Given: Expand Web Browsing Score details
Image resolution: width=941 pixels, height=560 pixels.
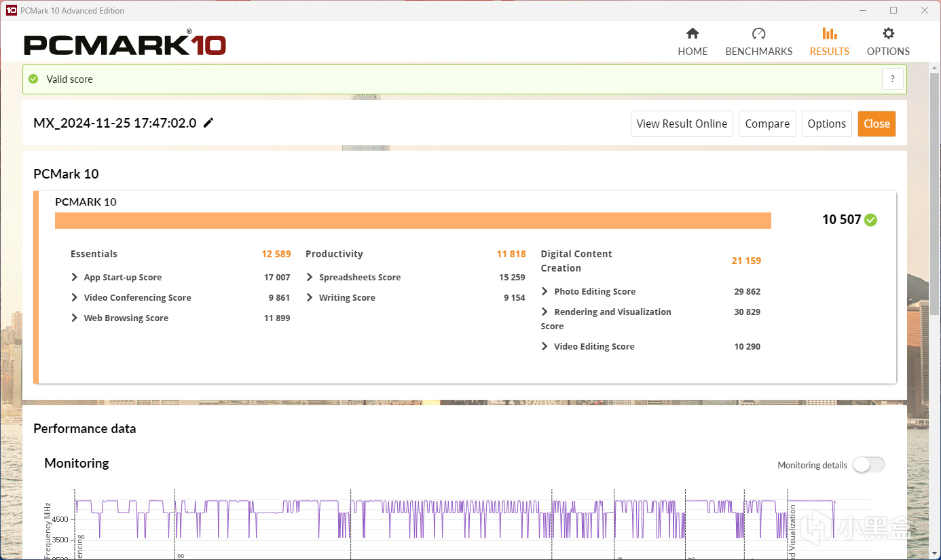Looking at the screenshot, I should tap(75, 318).
